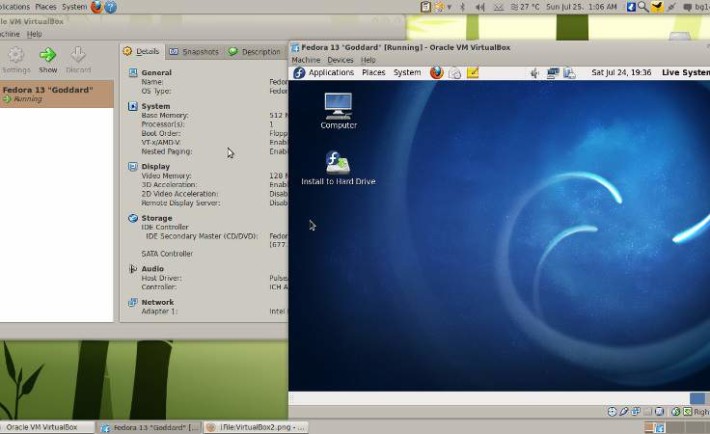Click the Fedora clock Sat Jul 24 19:36
The height and width of the screenshot is (434, 710).
point(621,72)
